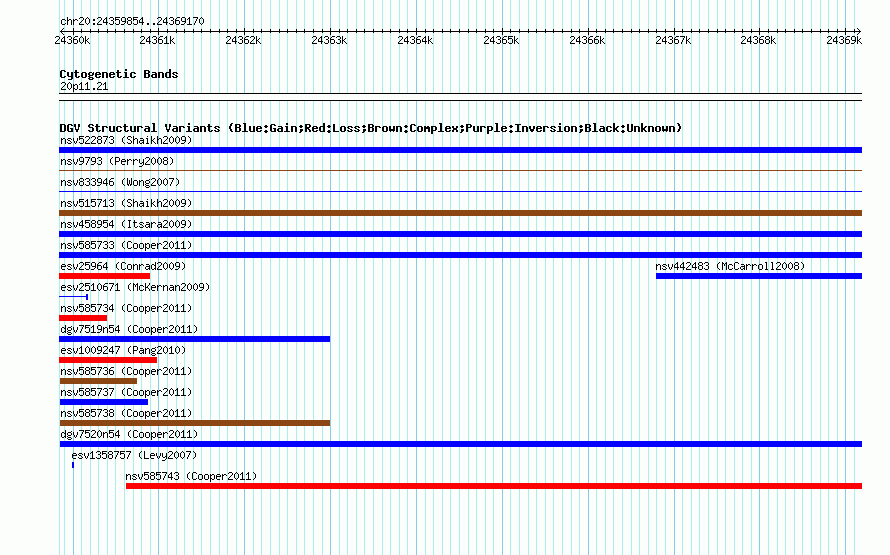Click the 24366k ruler tick label

(587, 40)
